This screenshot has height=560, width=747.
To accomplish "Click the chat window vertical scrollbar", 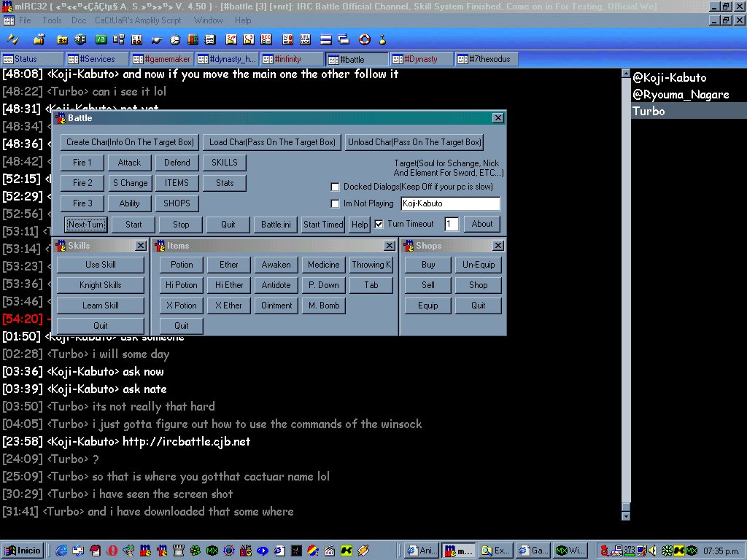I will pos(624,292).
